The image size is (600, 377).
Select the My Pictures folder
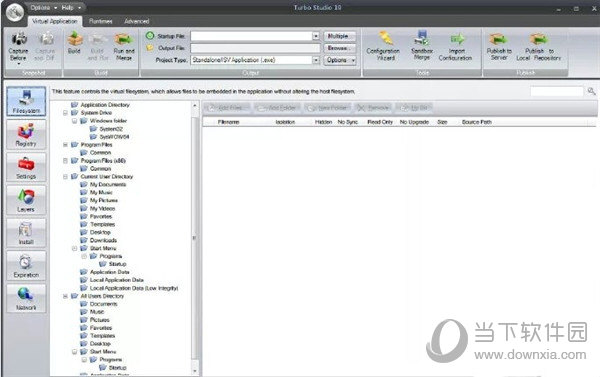point(99,201)
